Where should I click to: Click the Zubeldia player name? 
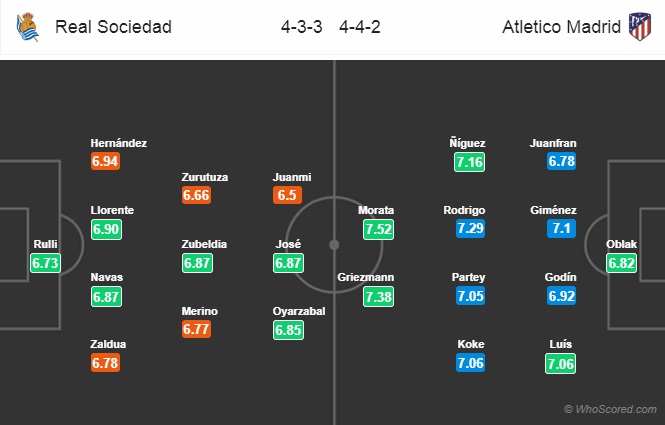coord(206,243)
